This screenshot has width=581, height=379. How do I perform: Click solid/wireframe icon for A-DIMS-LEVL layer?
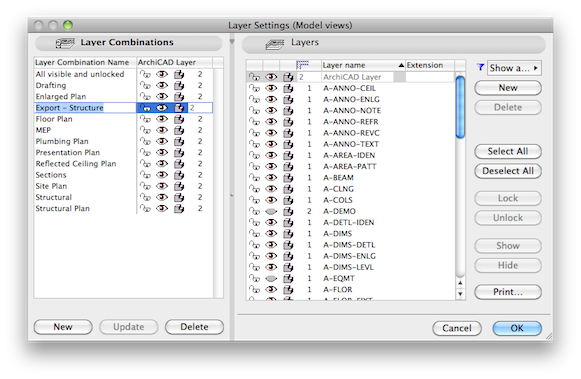pyautogui.click(x=288, y=267)
